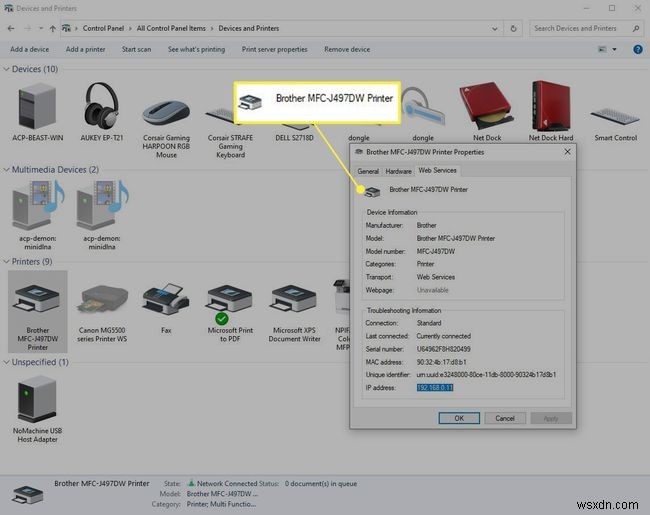The image size is (650, 515).
Task: Collapse the Printers (9) group
Action: click(6, 262)
